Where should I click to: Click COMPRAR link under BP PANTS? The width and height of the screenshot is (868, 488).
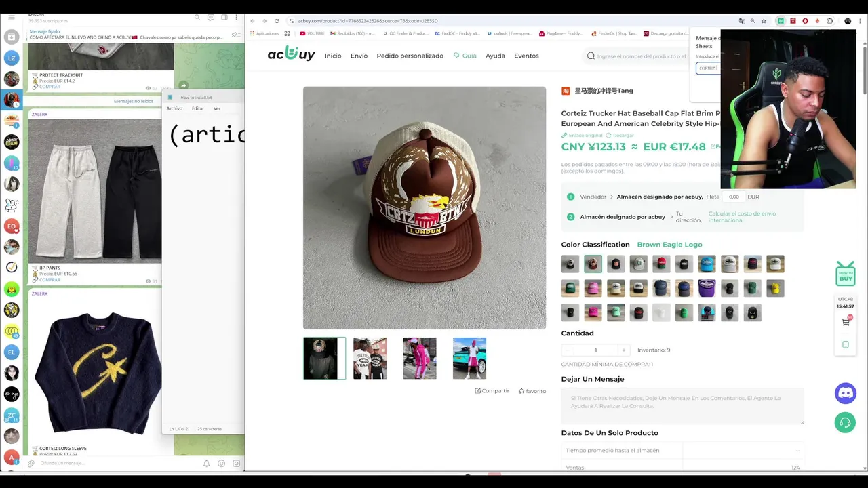click(50, 280)
